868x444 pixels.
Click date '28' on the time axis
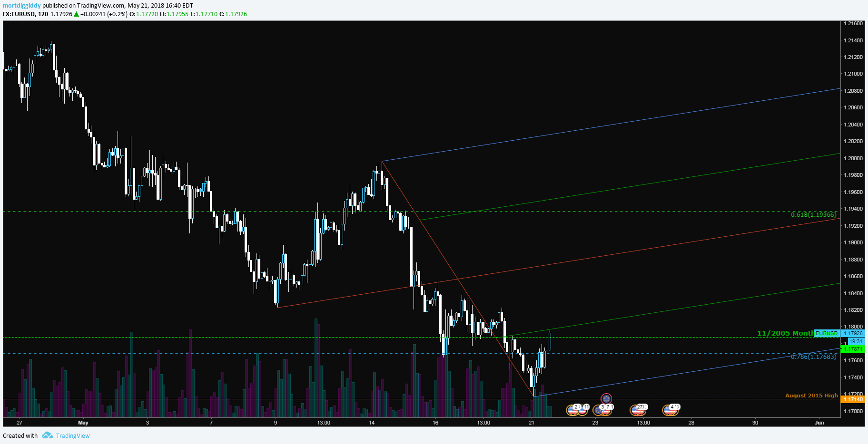pos(691,423)
